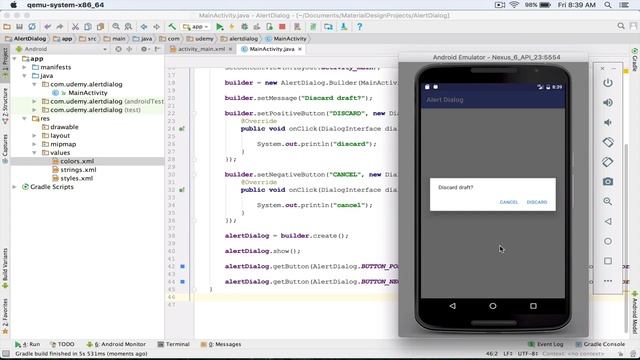
Task: Click the Redo arrow in toolbar
Action: [x=60, y=27]
